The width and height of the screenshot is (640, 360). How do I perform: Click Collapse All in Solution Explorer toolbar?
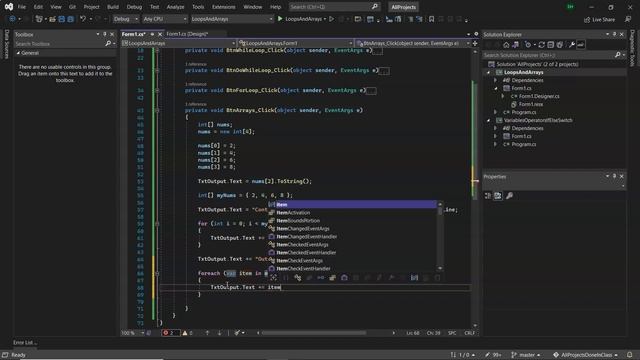[551, 45]
